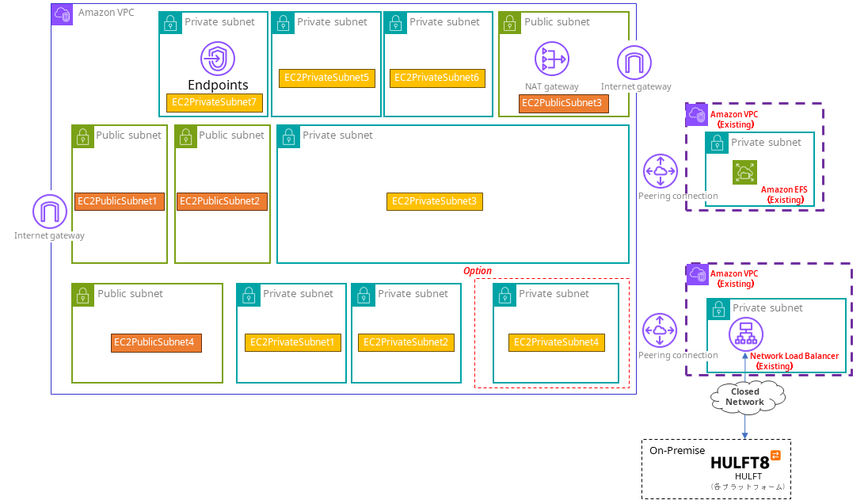Click the lock icon of EC2PrivateSubnet5 subnet

click(283, 23)
